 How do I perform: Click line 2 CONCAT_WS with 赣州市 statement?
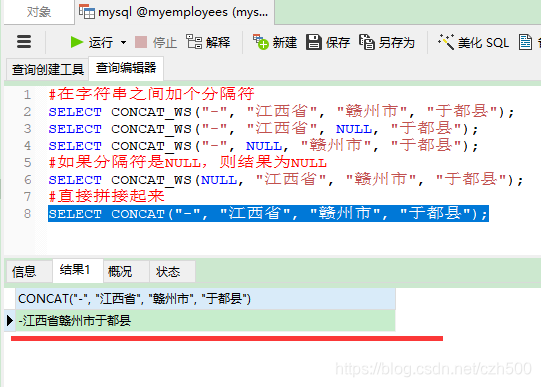(x=281, y=111)
